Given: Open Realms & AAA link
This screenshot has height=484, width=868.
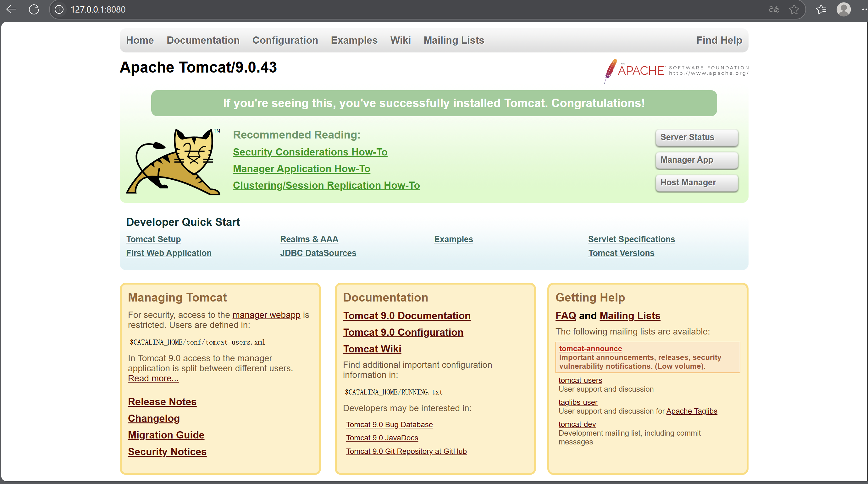Looking at the screenshot, I should click(x=309, y=239).
